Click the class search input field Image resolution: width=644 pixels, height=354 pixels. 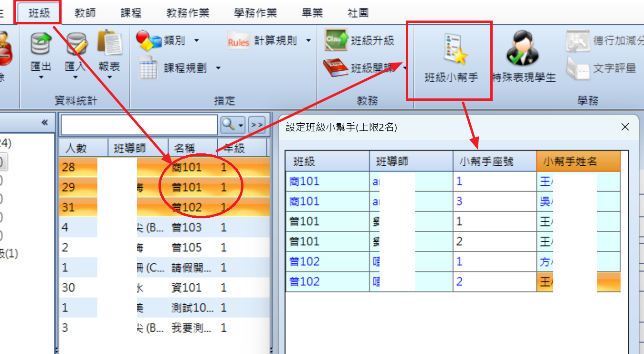(x=139, y=125)
